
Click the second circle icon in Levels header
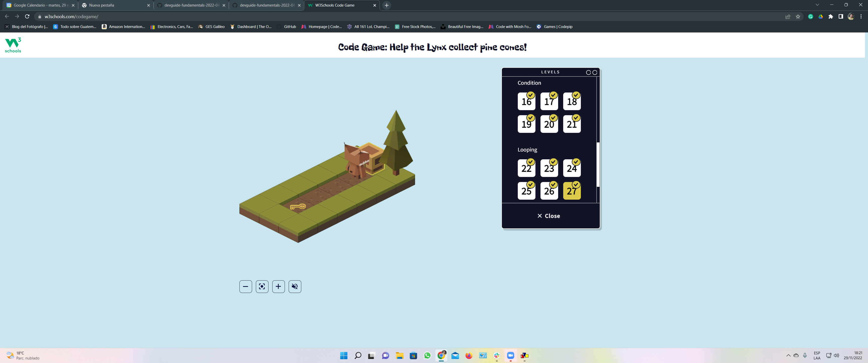pos(595,72)
